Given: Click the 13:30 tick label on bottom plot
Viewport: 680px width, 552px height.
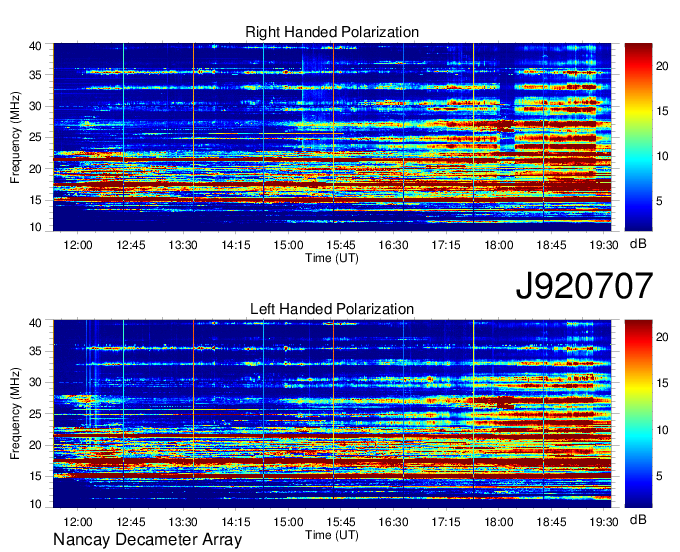Looking at the screenshot, I should tap(183, 522).
